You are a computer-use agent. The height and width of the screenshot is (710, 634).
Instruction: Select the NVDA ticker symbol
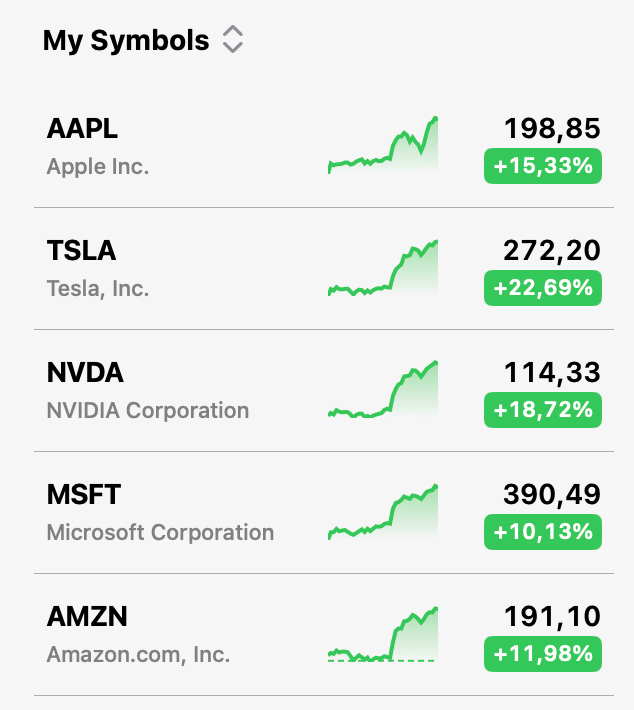tap(85, 373)
